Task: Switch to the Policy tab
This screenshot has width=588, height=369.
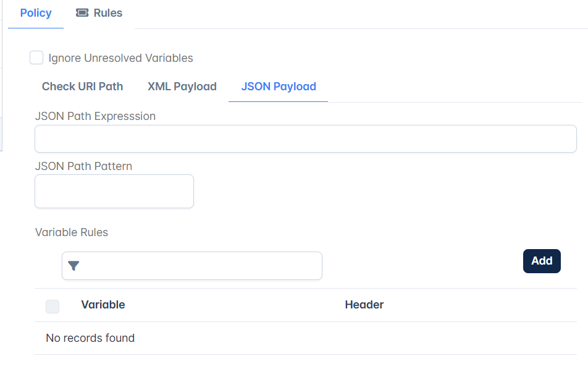Action: pos(36,13)
